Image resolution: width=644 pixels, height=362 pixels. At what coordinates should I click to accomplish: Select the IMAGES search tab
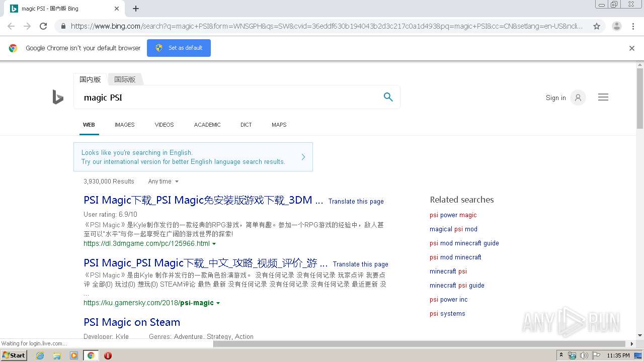click(125, 125)
